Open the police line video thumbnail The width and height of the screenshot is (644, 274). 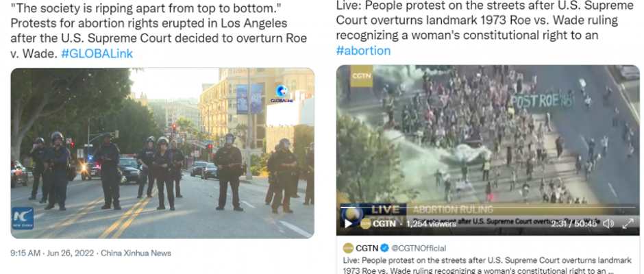tap(162, 153)
